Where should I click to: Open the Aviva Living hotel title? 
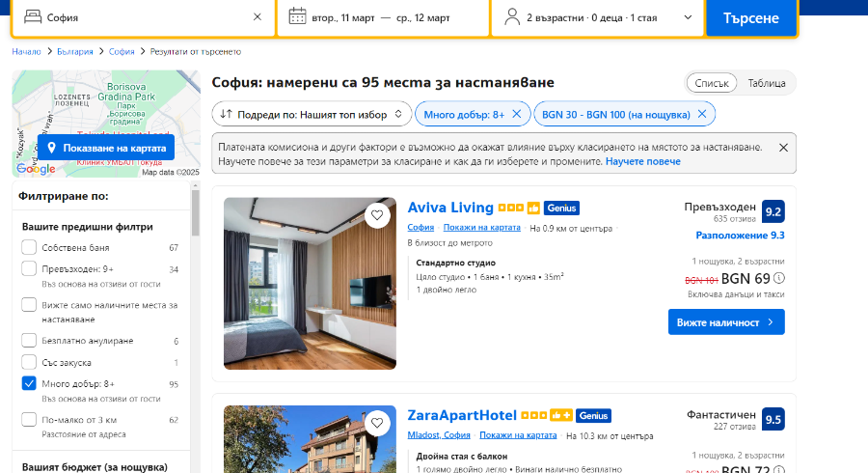tap(450, 208)
